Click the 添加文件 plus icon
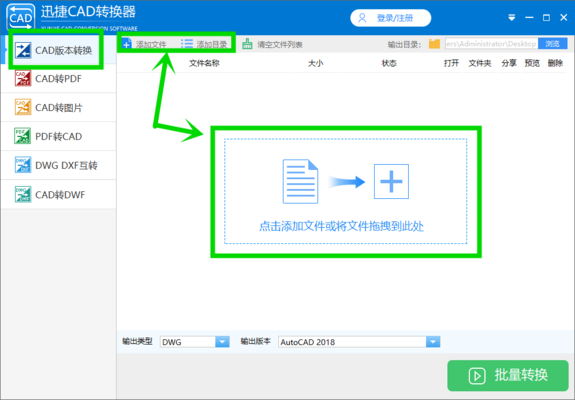The height and width of the screenshot is (400, 575). pos(127,44)
